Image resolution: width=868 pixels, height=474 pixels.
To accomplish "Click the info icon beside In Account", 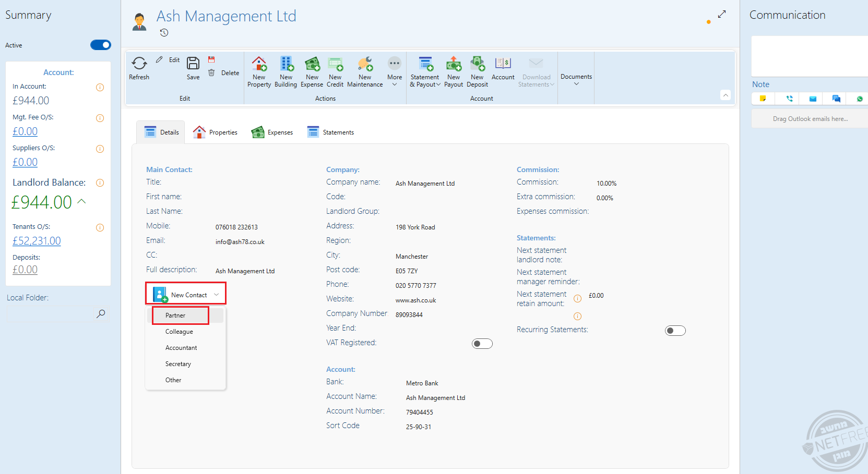I will (x=100, y=87).
